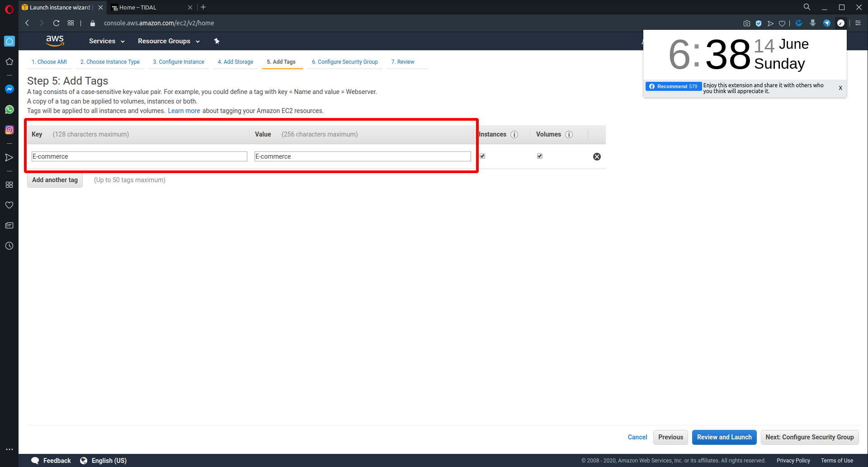Open Opera sidebar home icon

pyautogui.click(x=9, y=41)
